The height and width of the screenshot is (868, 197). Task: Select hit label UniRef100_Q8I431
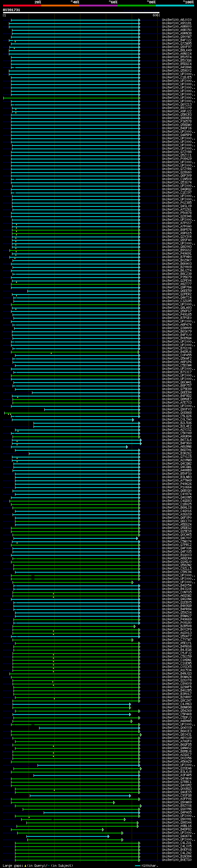[x=177, y=735]
